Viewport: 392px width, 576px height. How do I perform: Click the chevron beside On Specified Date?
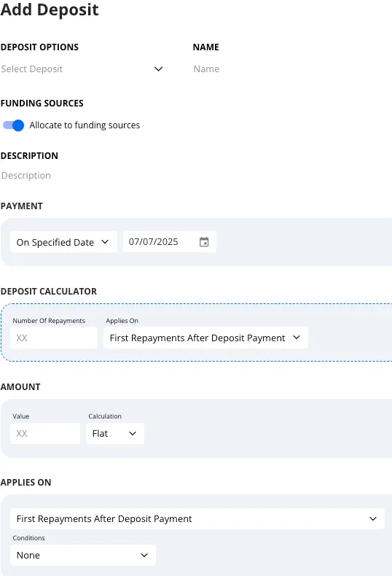(105, 242)
